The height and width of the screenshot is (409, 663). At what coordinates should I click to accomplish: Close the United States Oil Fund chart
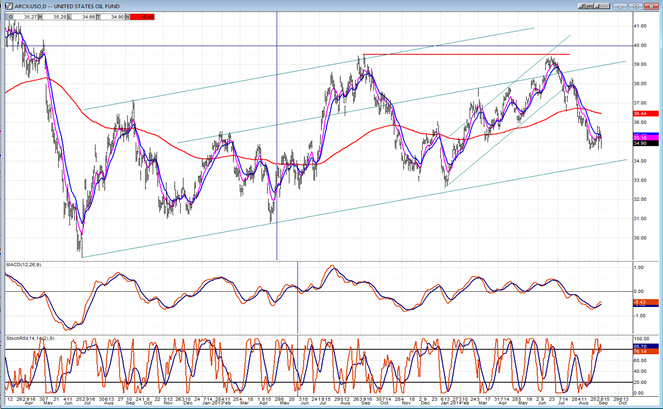[653, 5]
